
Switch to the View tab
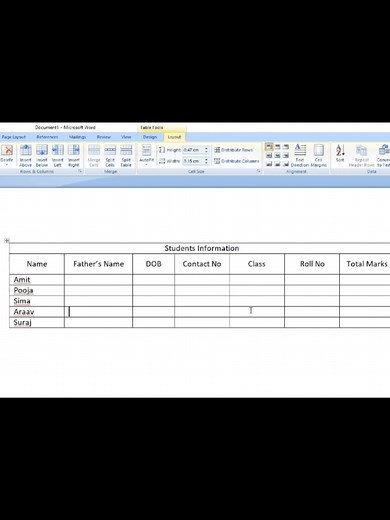[126, 137]
